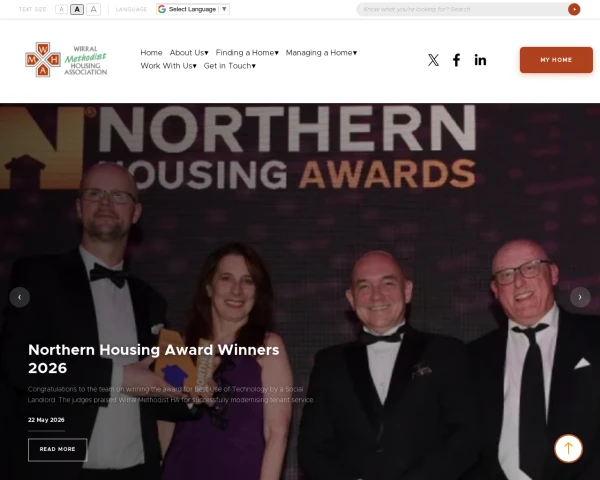Expand the About Us menu
This screenshot has height=480, width=600.
coord(189,53)
